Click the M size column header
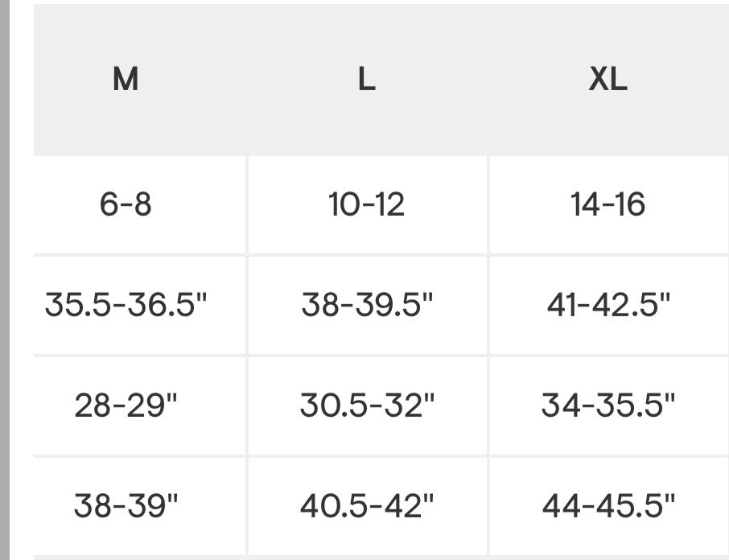Image resolution: width=729 pixels, height=560 pixels. [x=126, y=80]
